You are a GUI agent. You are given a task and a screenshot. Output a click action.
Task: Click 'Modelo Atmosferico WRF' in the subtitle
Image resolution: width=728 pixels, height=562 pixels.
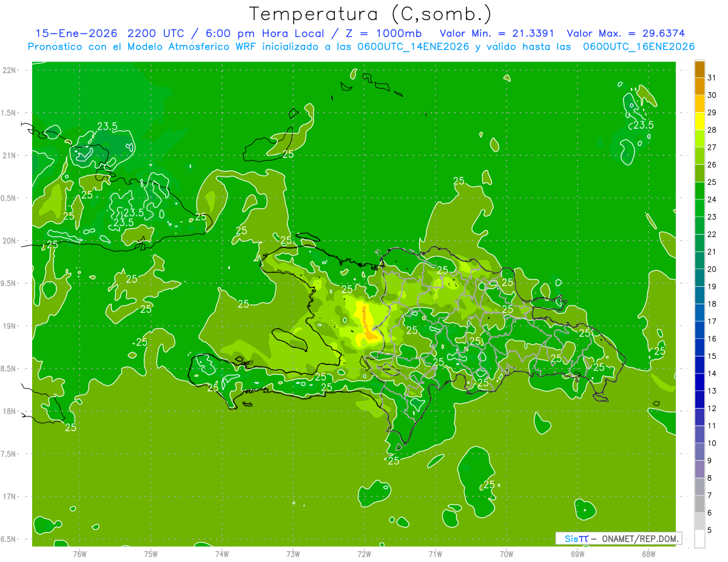[191, 47]
